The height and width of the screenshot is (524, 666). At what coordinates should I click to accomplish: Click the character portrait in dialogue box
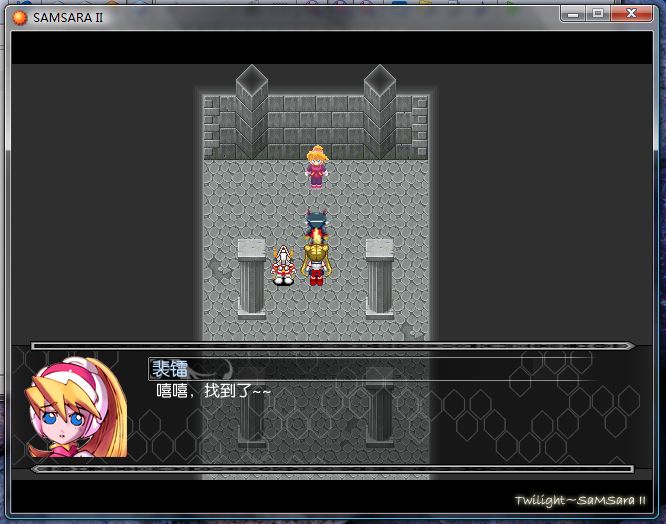tap(76, 407)
